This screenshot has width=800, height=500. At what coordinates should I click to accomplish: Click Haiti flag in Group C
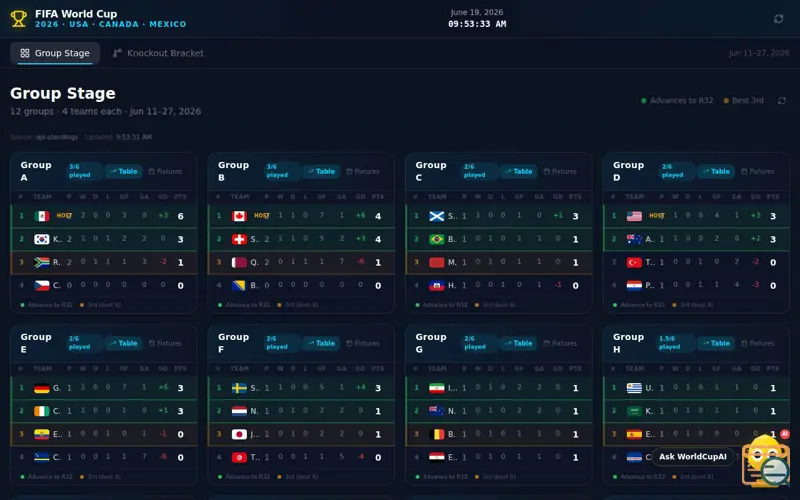437,286
